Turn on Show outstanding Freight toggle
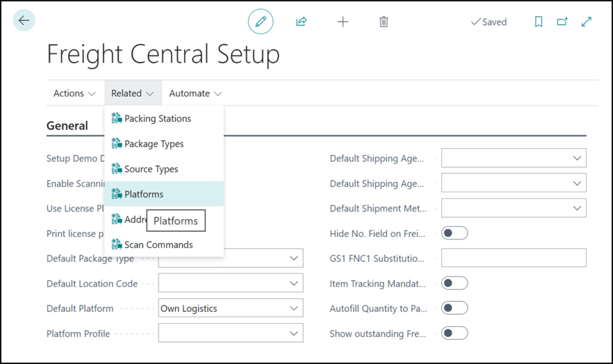The image size is (613, 364). (454, 333)
